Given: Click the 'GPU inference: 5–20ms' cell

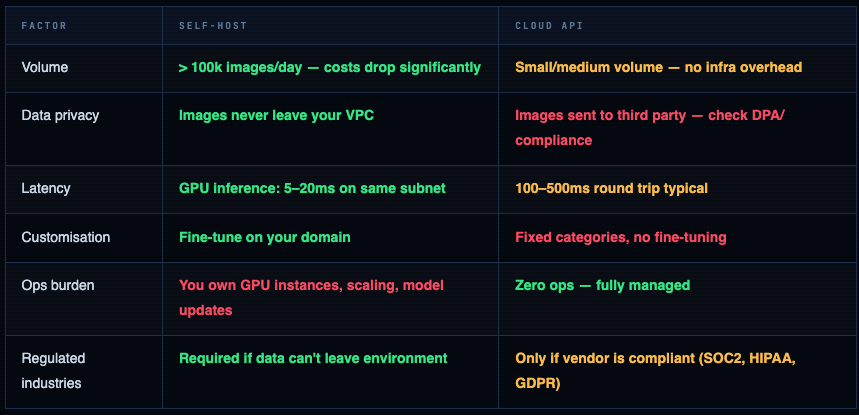Looking at the screenshot, I should [x=311, y=188].
